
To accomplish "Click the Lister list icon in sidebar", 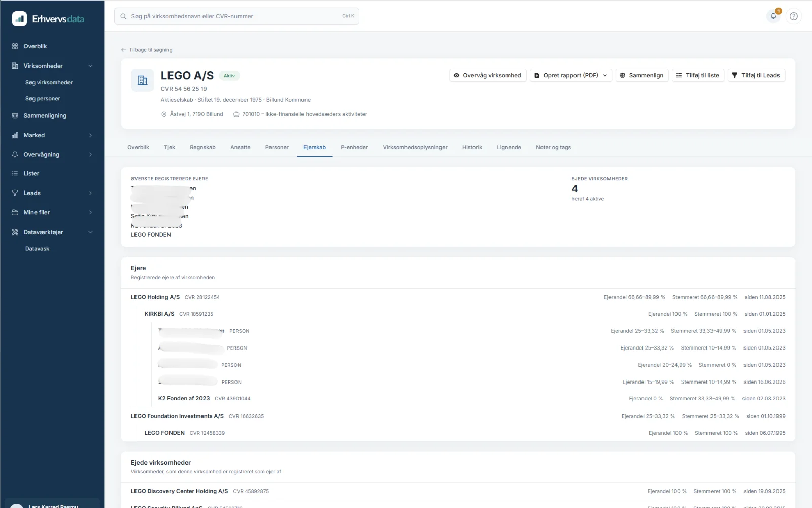I will tap(15, 174).
